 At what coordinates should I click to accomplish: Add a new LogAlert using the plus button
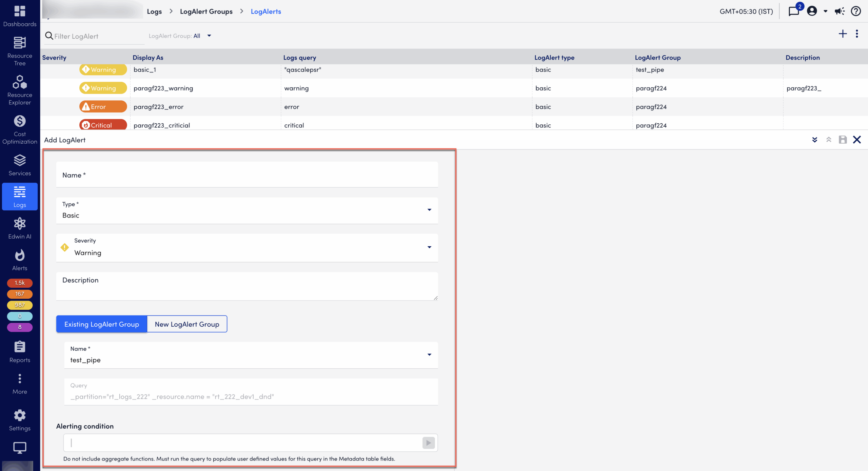843,34
